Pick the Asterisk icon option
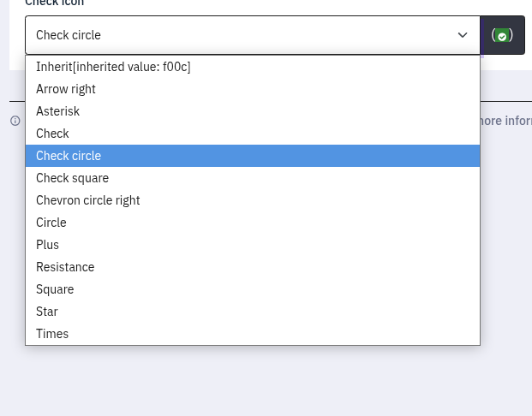 pos(57,111)
